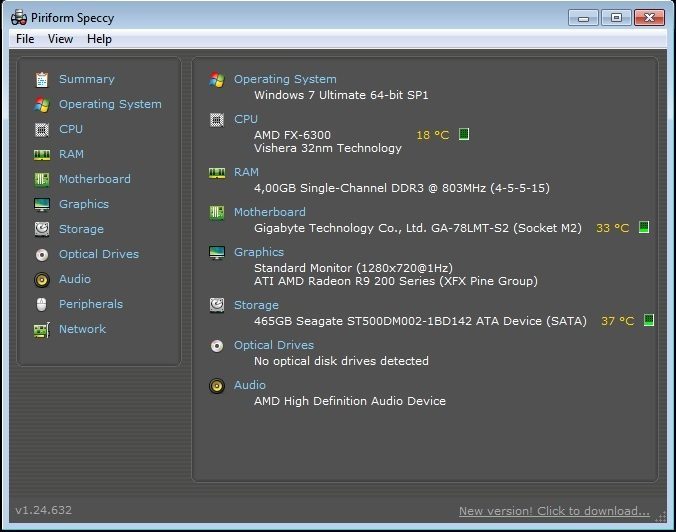Click the Summary clipboard icon in sidebar
The width and height of the screenshot is (676, 532).
coord(42,80)
